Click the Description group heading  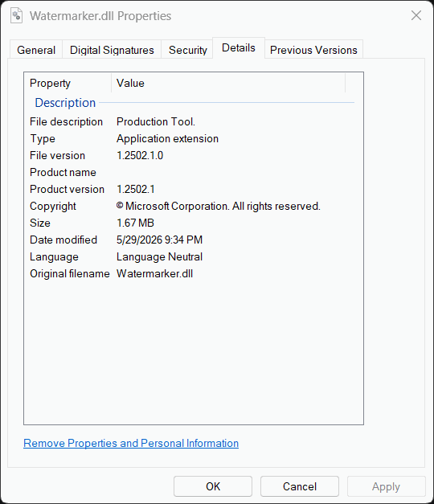[65, 103]
